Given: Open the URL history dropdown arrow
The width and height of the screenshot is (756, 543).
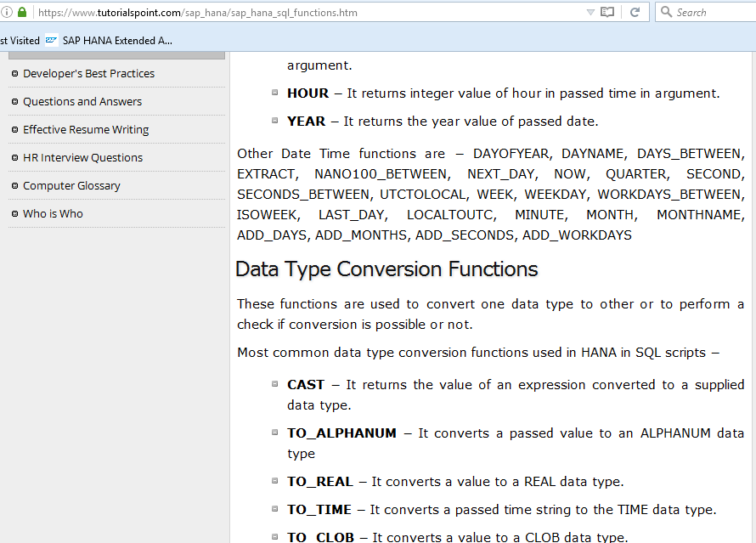Looking at the screenshot, I should pos(590,13).
